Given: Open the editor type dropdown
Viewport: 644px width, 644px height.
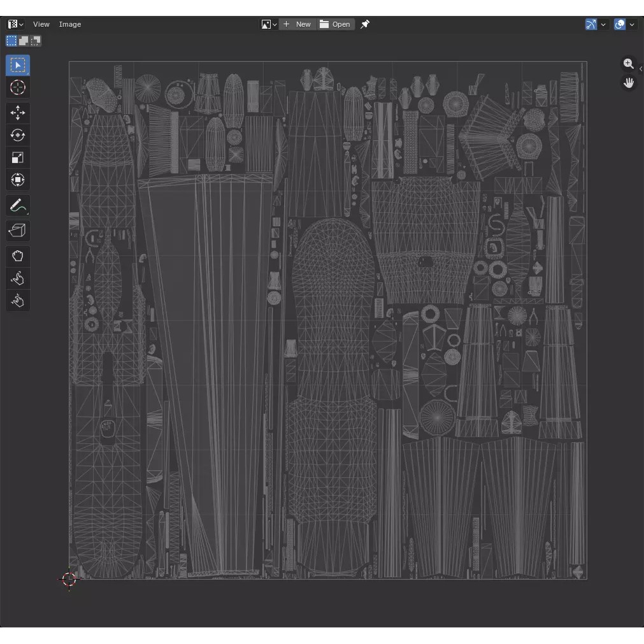Looking at the screenshot, I should [x=16, y=24].
